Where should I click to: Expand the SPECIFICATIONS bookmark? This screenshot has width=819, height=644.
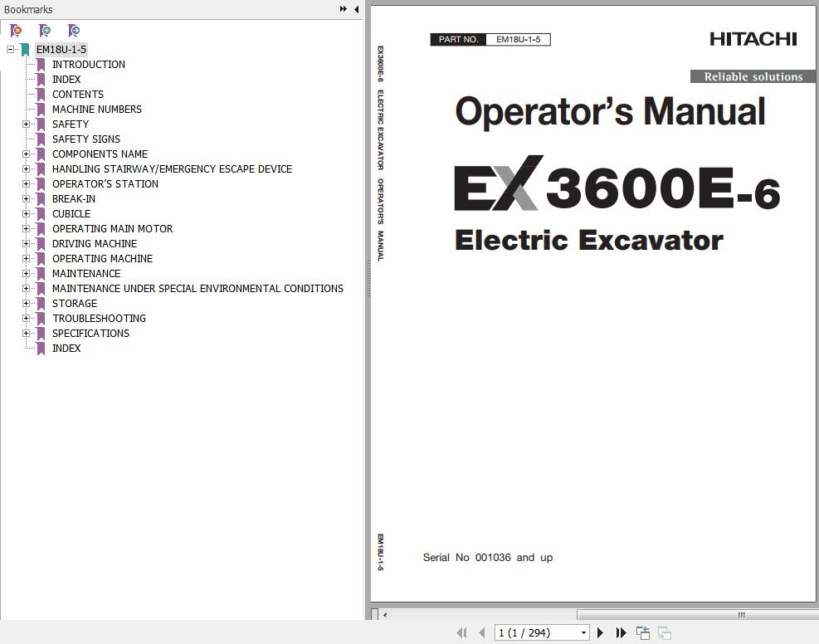[26, 334]
